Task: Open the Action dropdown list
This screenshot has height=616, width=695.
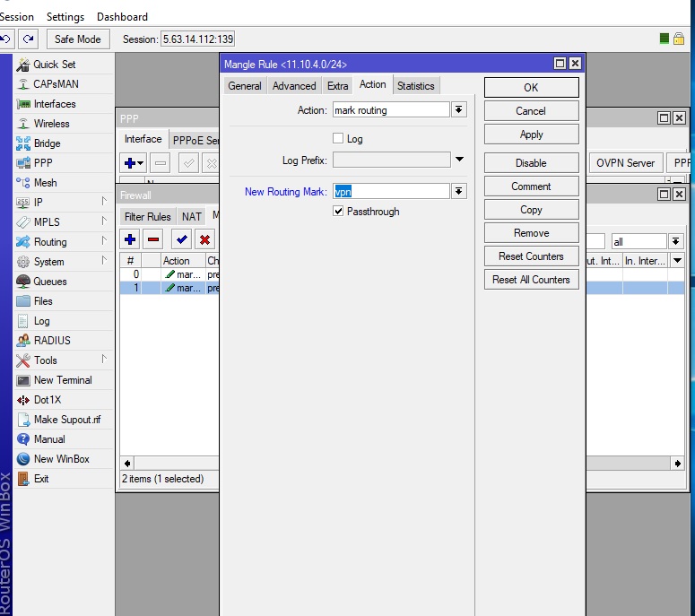Action: pos(459,109)
